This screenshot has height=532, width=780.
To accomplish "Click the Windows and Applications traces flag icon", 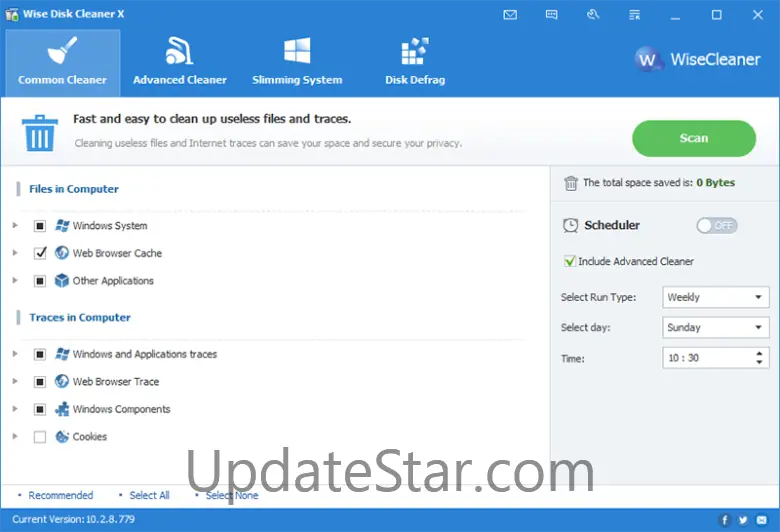I will pos(62,354).
